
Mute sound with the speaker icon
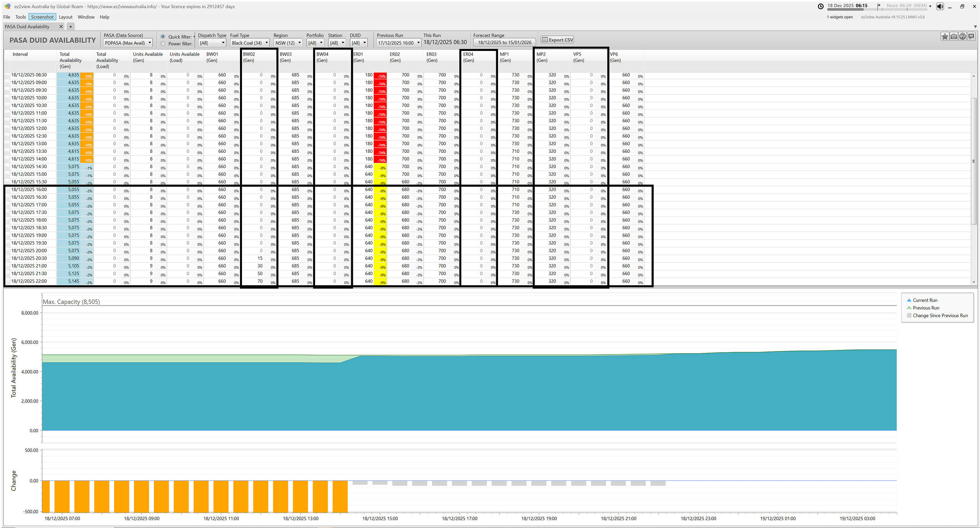940,7
